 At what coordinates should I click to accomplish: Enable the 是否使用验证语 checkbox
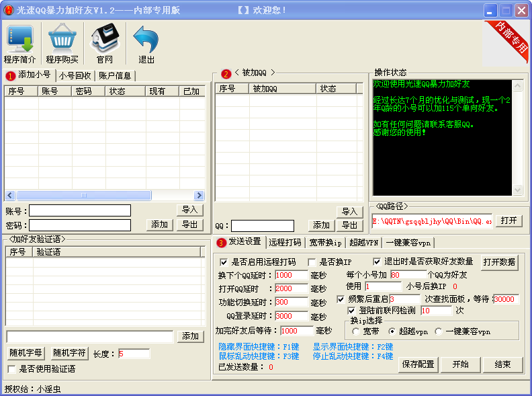[x=11, y=369]
